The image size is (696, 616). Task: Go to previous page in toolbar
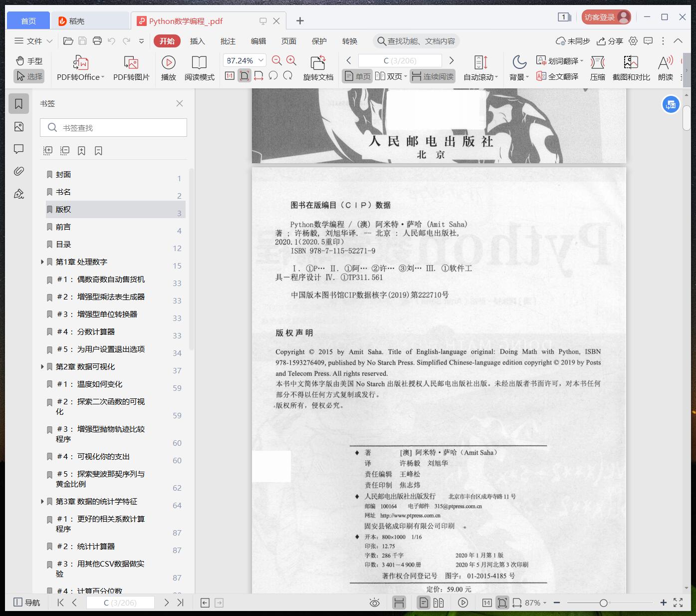click(349, 60)
